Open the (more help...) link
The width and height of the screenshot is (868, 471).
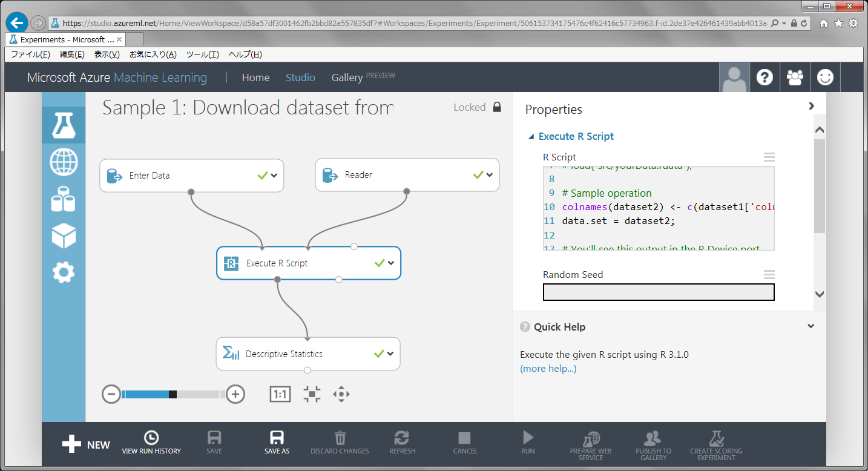pos(548,369)
